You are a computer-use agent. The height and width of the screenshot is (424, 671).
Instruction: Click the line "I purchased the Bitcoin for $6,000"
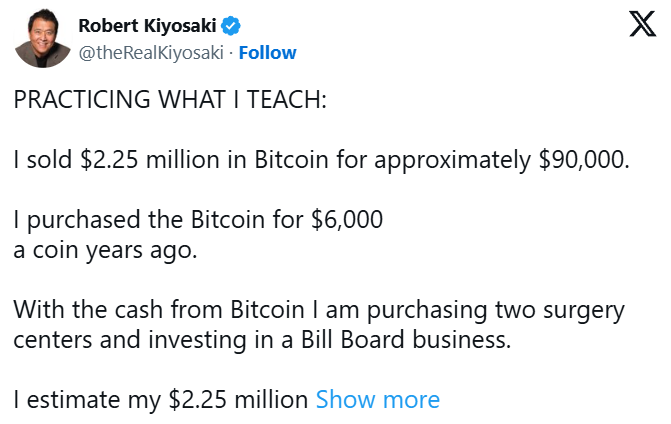click(x=198, y=220)
